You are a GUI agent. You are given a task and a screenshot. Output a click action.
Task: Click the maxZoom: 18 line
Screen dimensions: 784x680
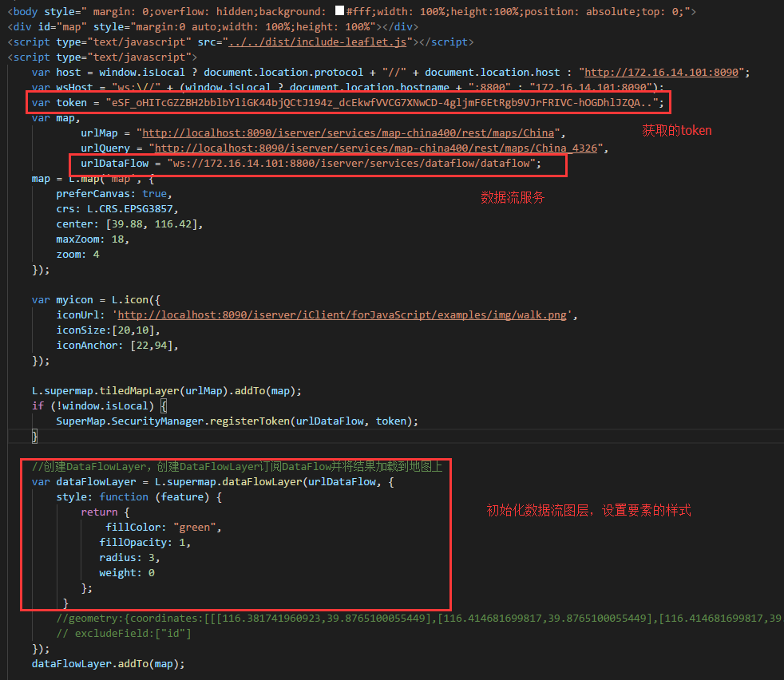click(x=93, y=239)
